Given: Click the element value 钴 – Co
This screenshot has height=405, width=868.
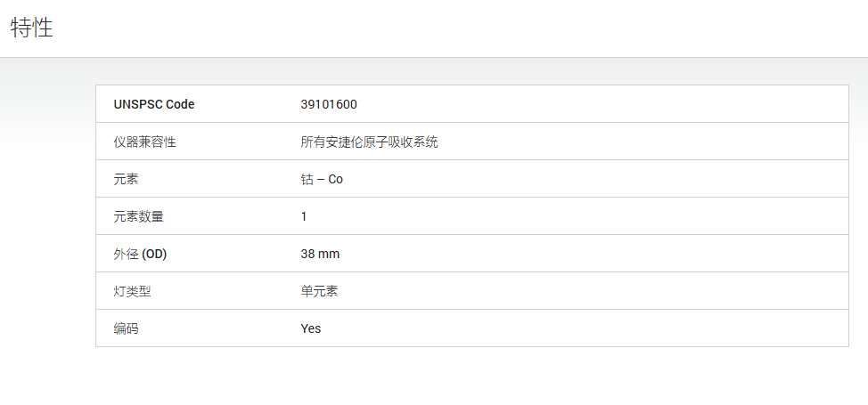Looking at the screenshot, I should click(322, 179).
